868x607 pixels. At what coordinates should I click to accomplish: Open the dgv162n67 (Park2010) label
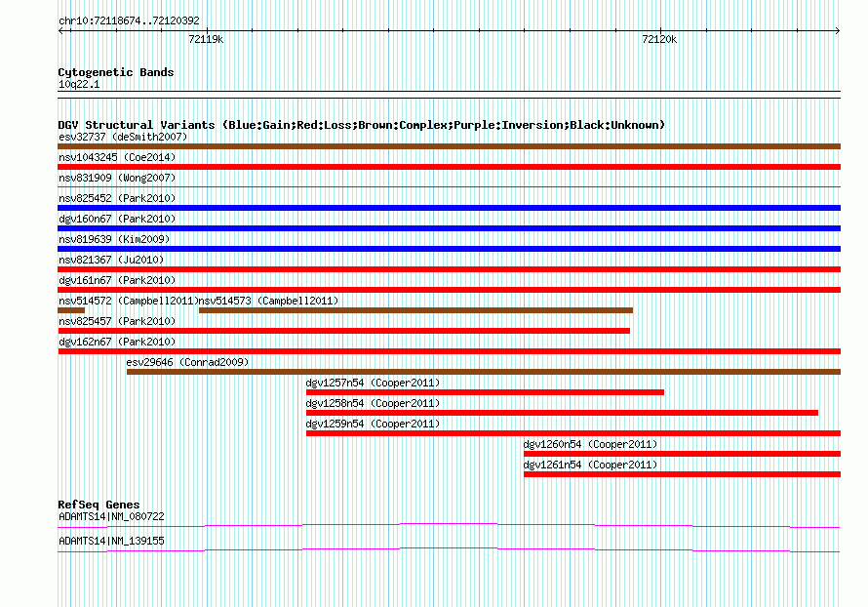point(117,342)
